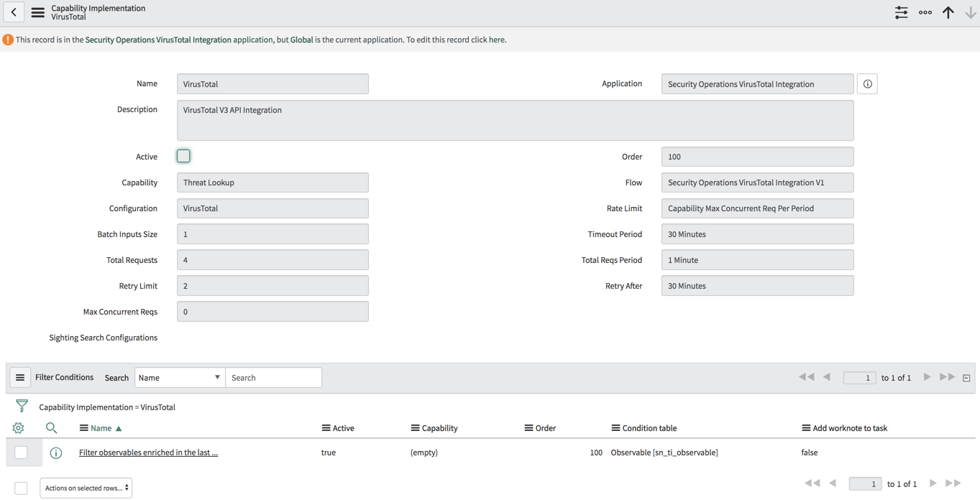Click the Order field with 100
Screen dimensions: 980x500
pos(757,157)
